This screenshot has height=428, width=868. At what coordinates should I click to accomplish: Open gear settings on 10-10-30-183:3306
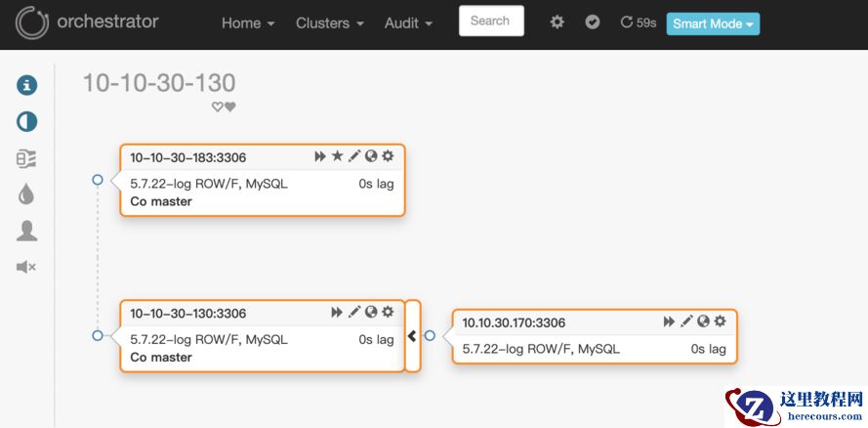tap(388, 156)
